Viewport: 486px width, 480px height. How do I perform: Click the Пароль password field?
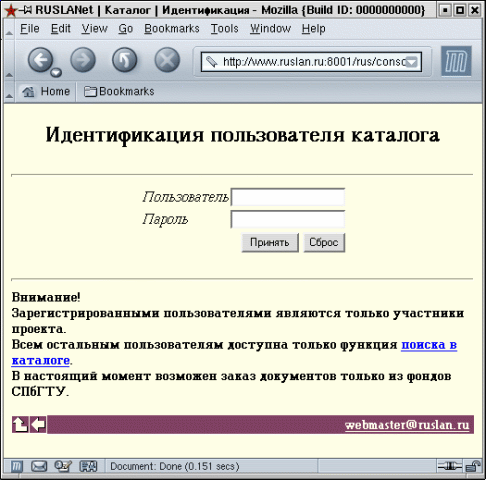pos(288,219)
